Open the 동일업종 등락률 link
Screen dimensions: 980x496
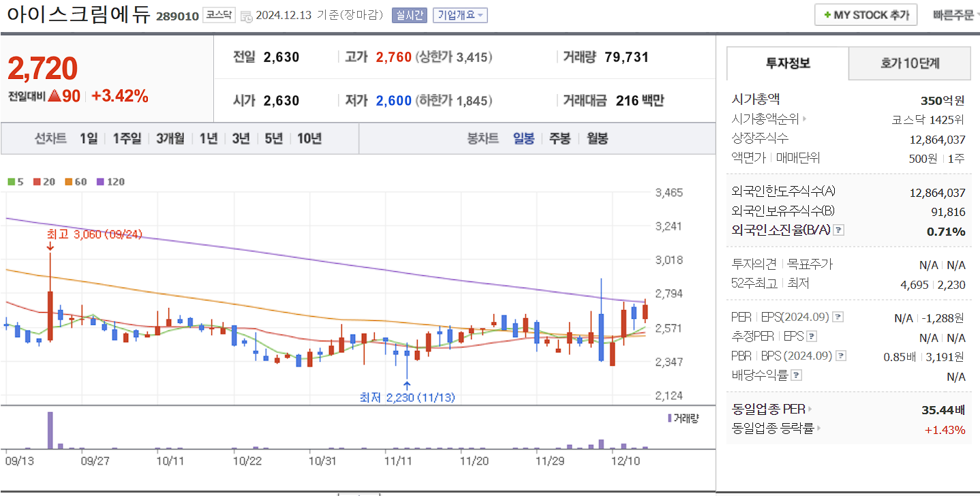pos(773,429)
